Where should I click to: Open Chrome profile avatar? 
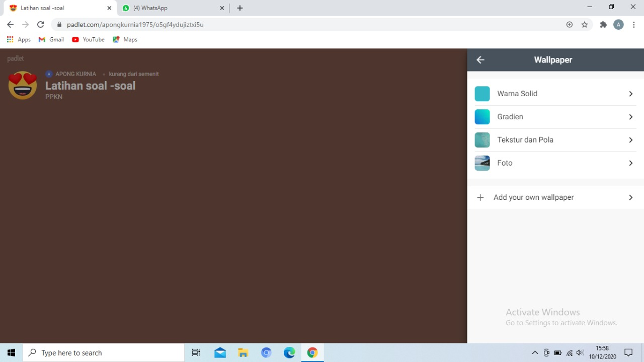618,25
